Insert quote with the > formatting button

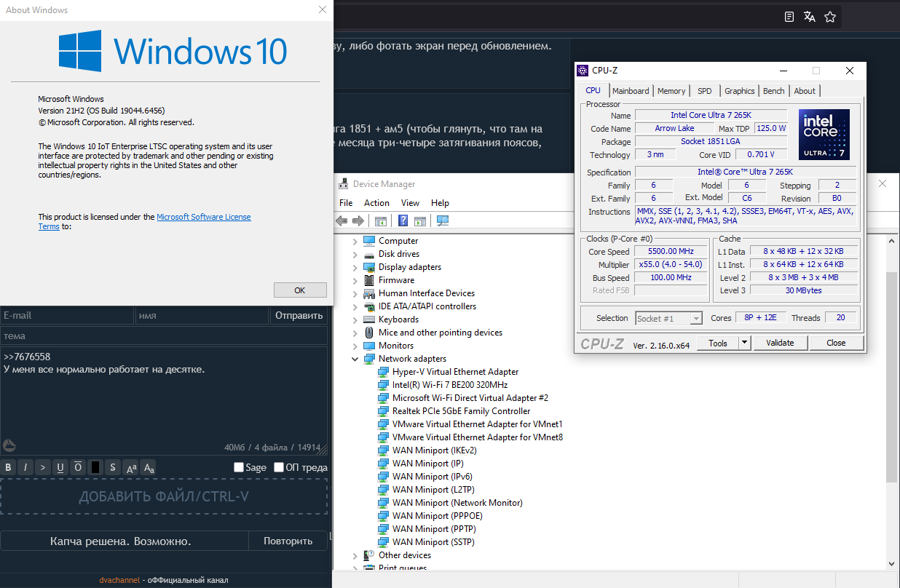tap(43, 467)
